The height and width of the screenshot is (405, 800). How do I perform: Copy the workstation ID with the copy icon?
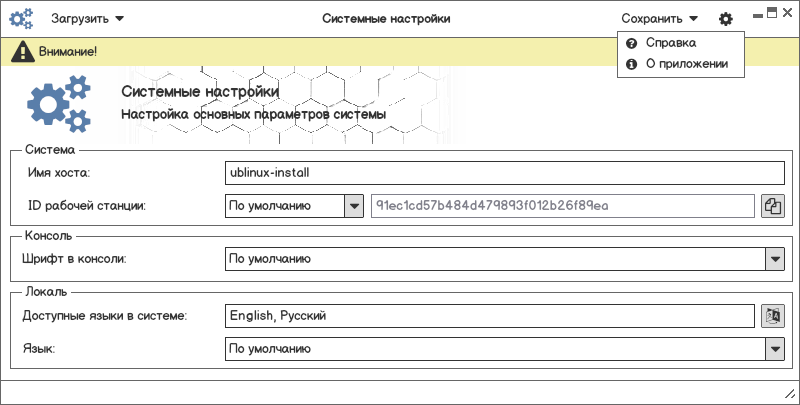pyautogui.click(x=773, y=206)
